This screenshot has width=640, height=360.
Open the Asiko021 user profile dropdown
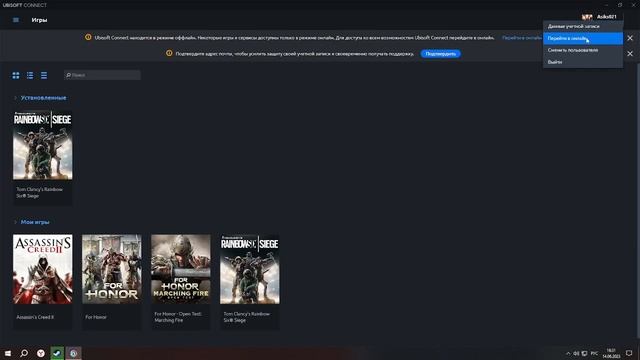[607, 17]
